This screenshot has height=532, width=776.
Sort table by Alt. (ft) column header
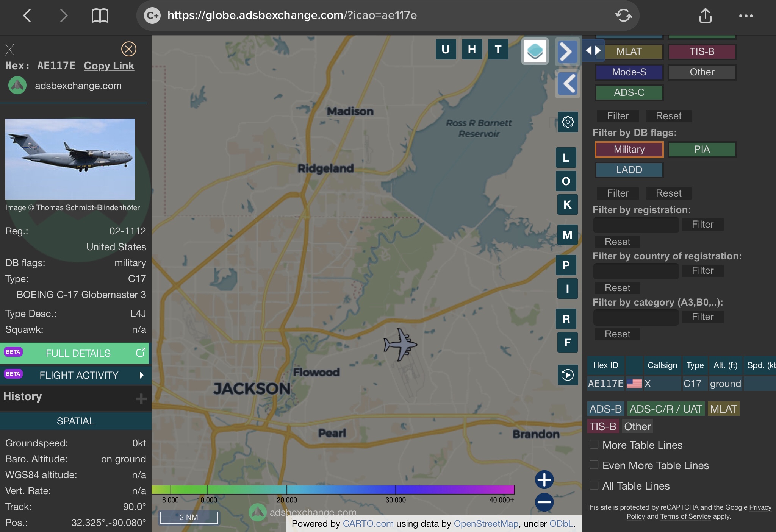pyautogui.click(x=725, y=365)
